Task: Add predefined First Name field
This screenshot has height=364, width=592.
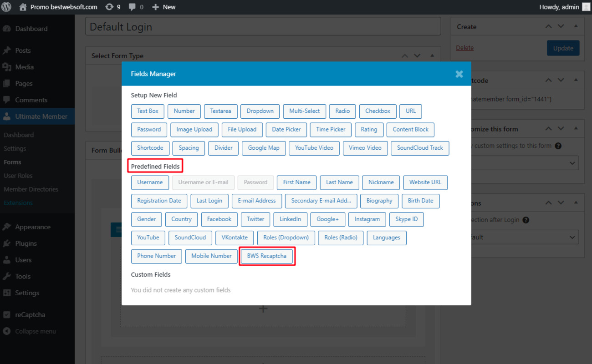Action: point(297,182)
